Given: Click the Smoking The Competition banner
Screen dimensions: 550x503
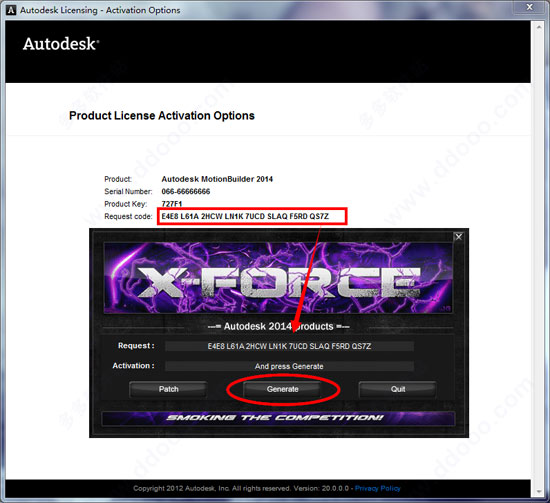Looking at the screenshot, I should click(x=278, y=418).
